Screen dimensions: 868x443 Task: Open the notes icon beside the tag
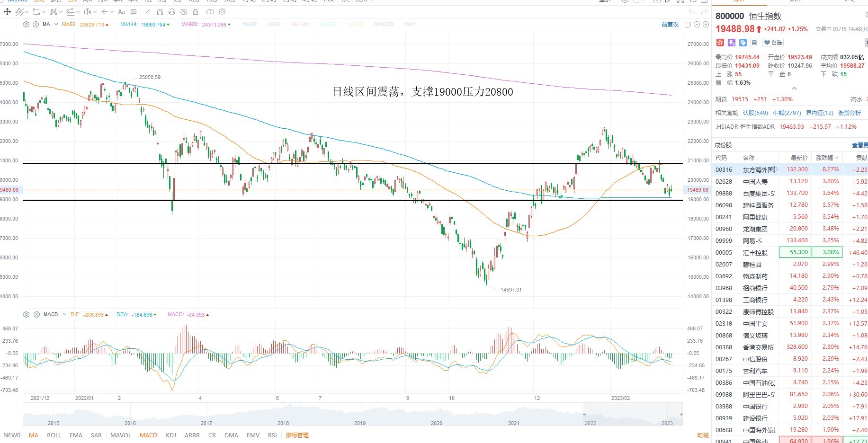coord(754,43)
